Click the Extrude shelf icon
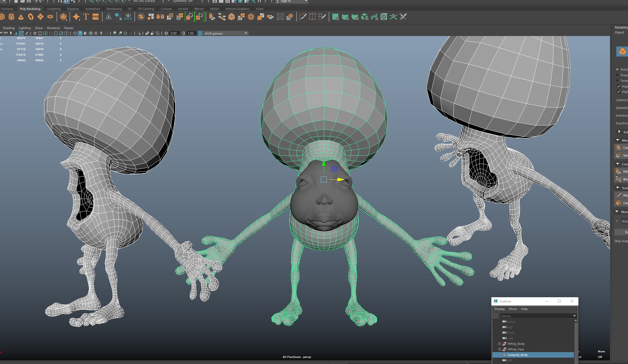 212,17
